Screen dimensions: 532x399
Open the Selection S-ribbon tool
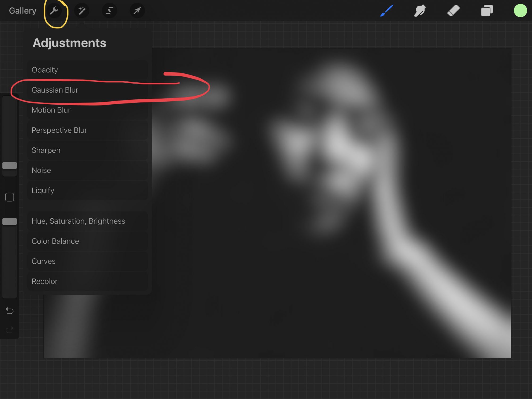click(110, 11)
